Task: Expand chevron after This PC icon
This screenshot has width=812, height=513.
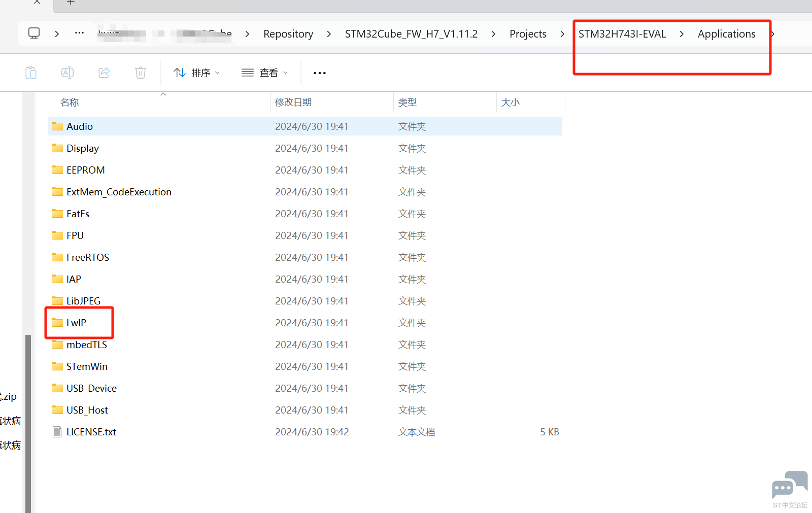Action: [x=57, y=33]
